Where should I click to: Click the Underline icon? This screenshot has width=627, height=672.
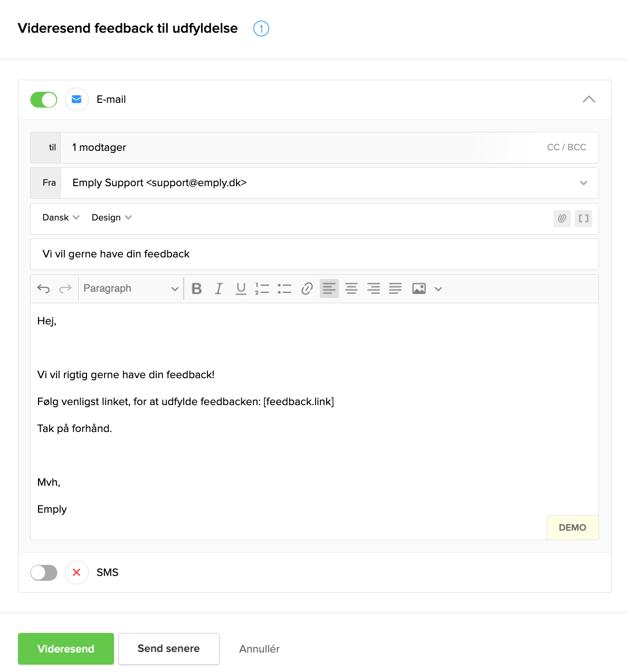(241, 289)
